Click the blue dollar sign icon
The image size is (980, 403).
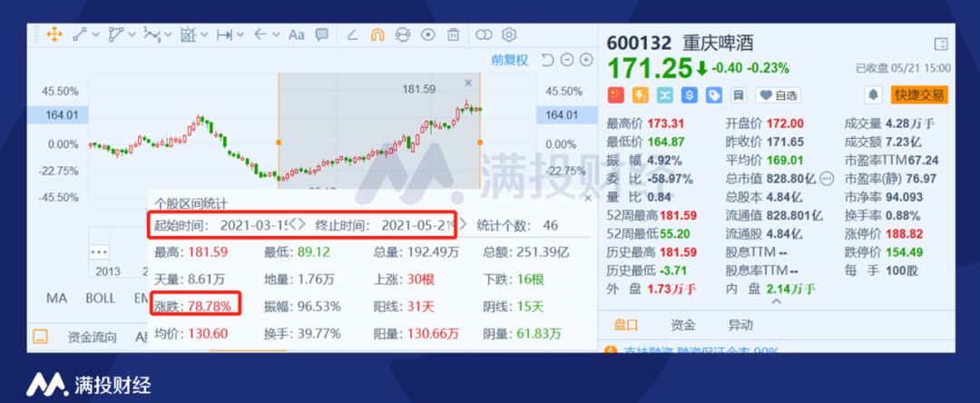[690, 95]
